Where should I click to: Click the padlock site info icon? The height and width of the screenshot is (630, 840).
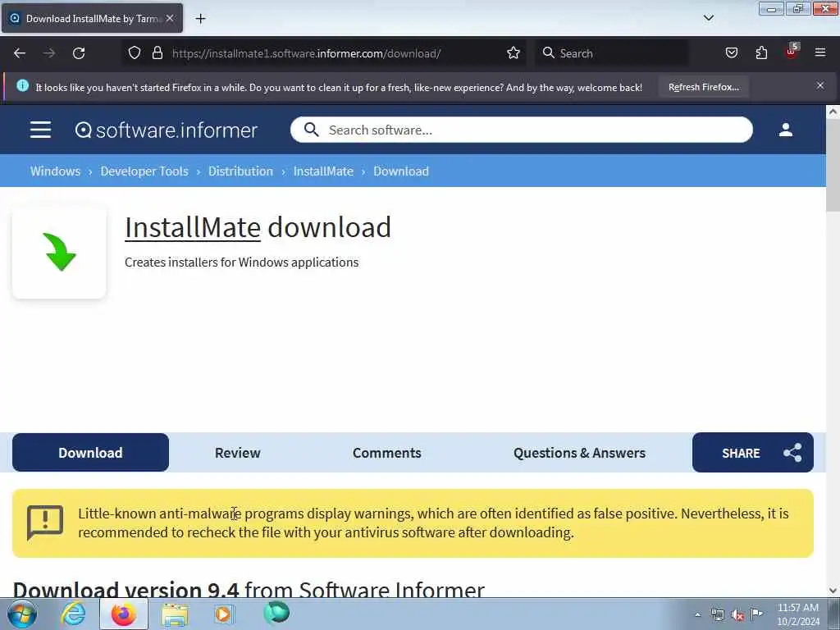click(157, 53)
